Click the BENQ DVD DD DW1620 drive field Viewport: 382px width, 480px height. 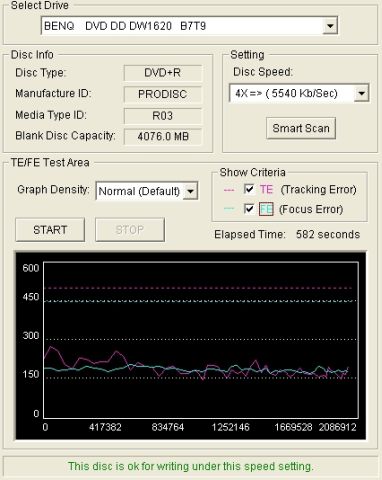tap(189, 26)
